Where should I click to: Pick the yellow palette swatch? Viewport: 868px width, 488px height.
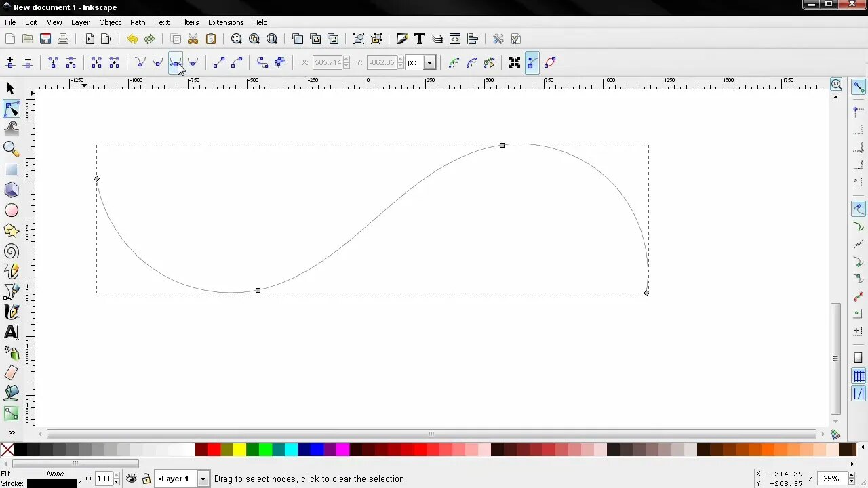pyautogui.click(x=239, y=449)
